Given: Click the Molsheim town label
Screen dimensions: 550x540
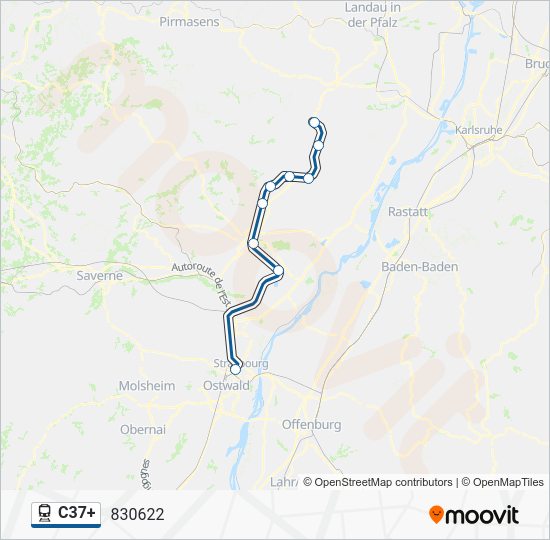Looking at the screenshot, I should (147, 386).
